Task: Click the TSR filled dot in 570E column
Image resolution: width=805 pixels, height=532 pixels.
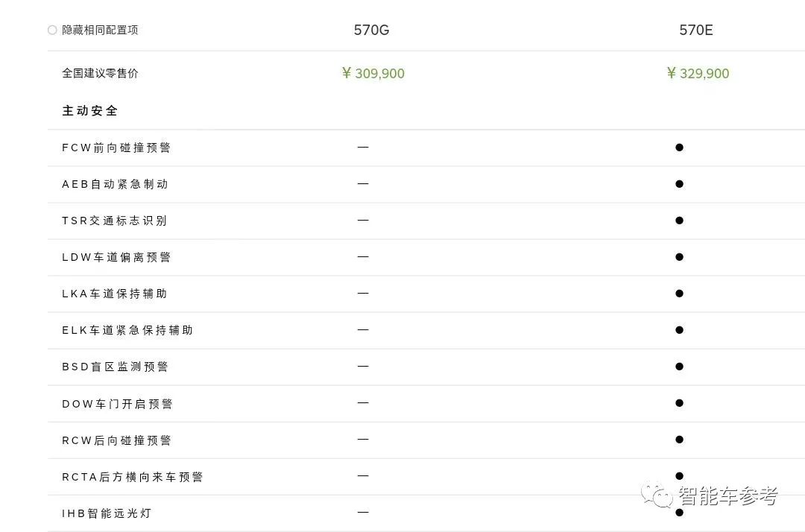Action: (679, 221)
